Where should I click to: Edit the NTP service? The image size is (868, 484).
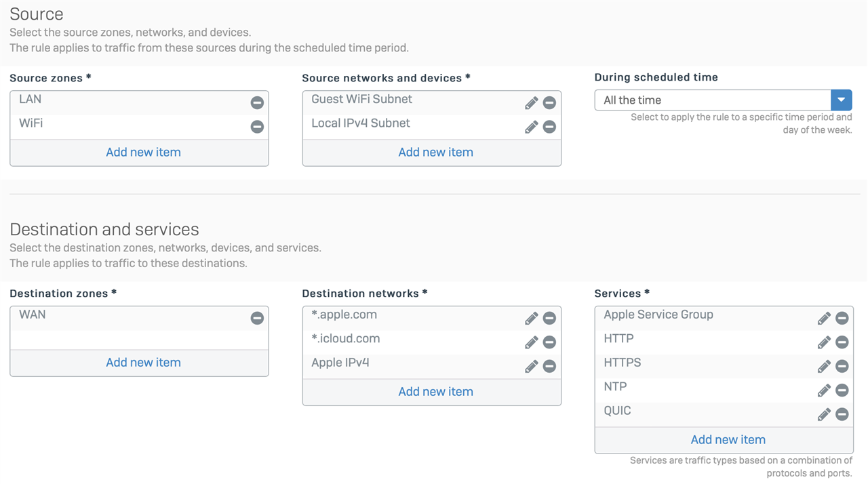pyautogui.click(x=824, y=390)
